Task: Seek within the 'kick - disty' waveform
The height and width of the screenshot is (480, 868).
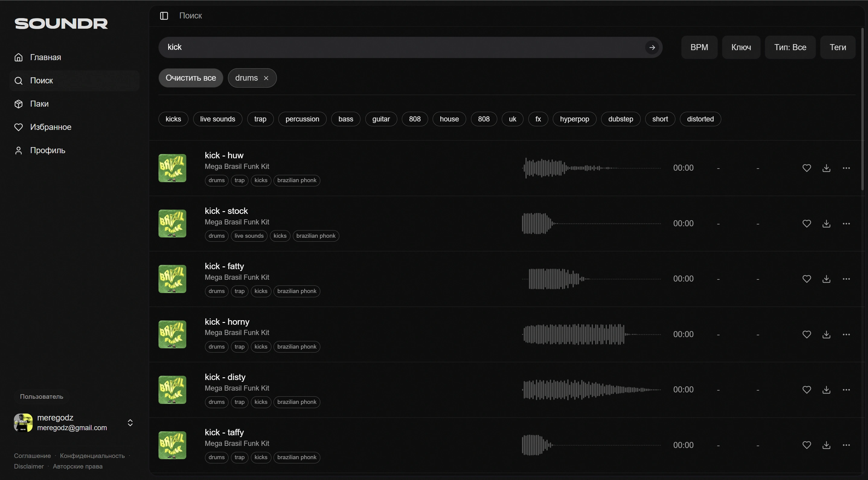Action: [x=591, y=390]
